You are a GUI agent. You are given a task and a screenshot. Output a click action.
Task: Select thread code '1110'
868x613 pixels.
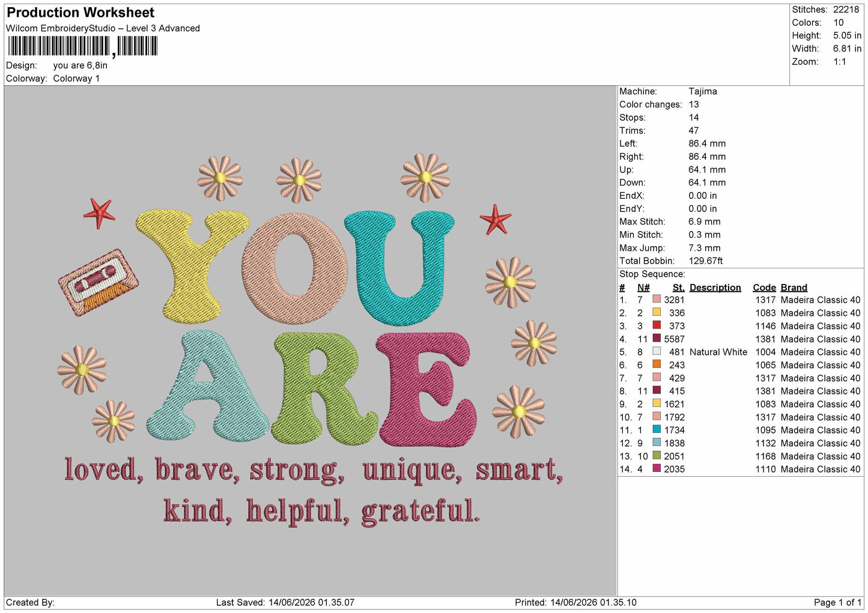[765, 469]
